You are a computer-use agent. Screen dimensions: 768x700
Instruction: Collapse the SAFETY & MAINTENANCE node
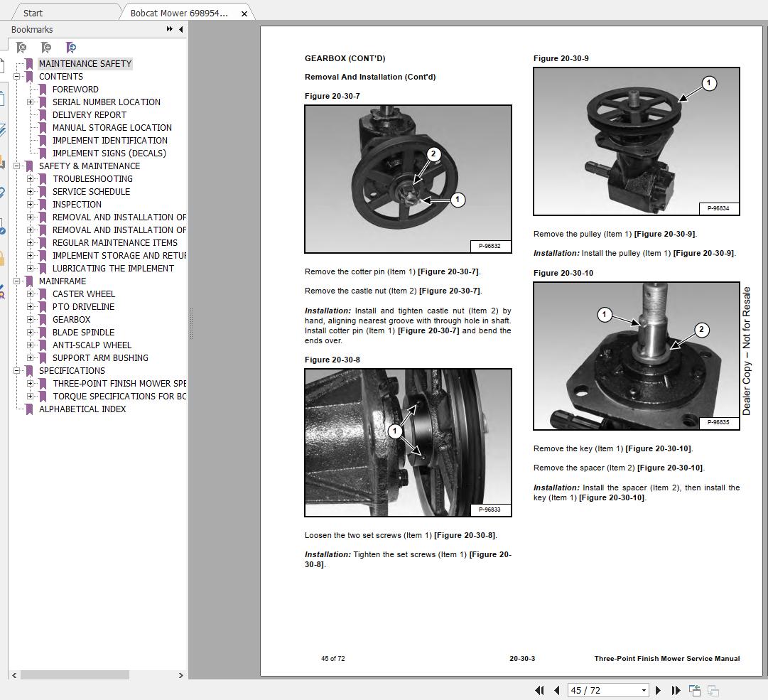pyautogui.click(x=16, y=166)
